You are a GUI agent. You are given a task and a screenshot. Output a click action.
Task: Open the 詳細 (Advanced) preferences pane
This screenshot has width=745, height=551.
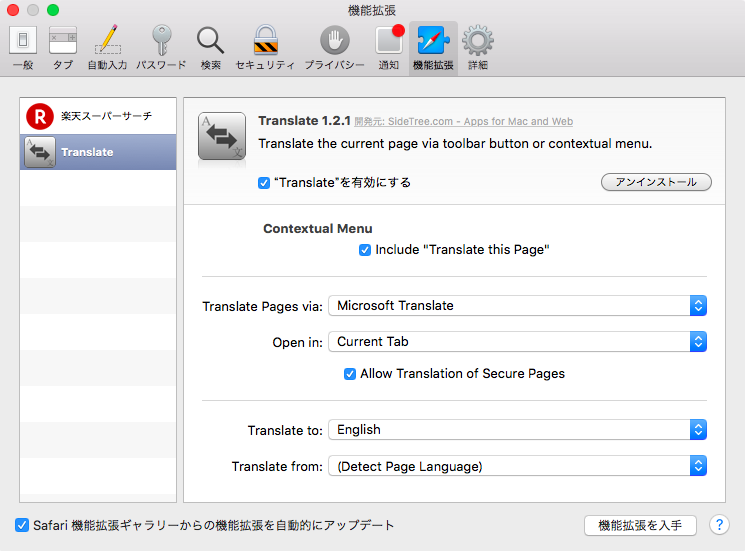click(478, 48)
